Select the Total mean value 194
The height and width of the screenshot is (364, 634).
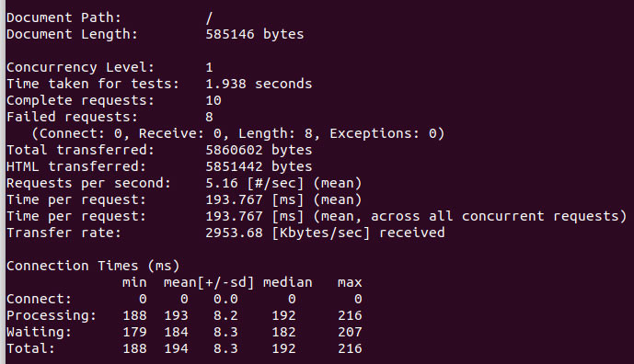(x=176, y=348)
